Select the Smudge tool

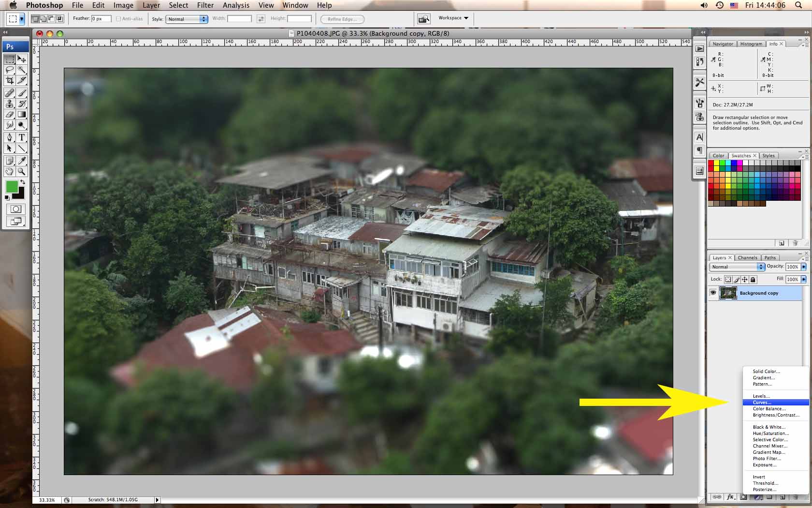point(9,125)
